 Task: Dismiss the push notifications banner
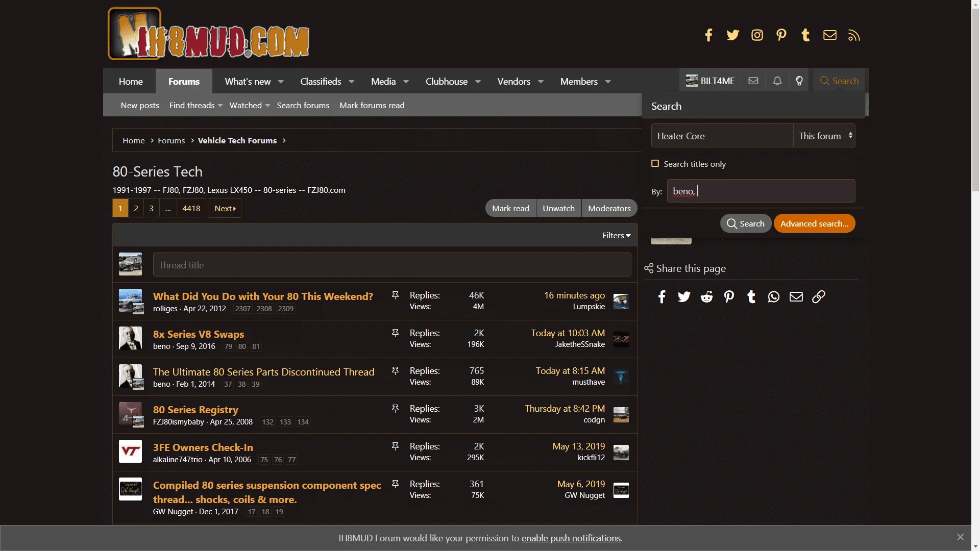coord(960,537)
